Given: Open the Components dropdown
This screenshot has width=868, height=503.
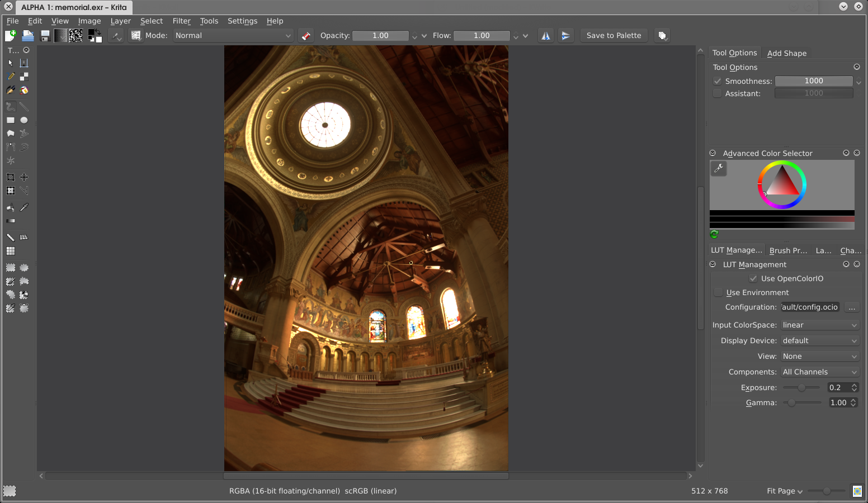Looking at the screenshot, I should [819, 372].
